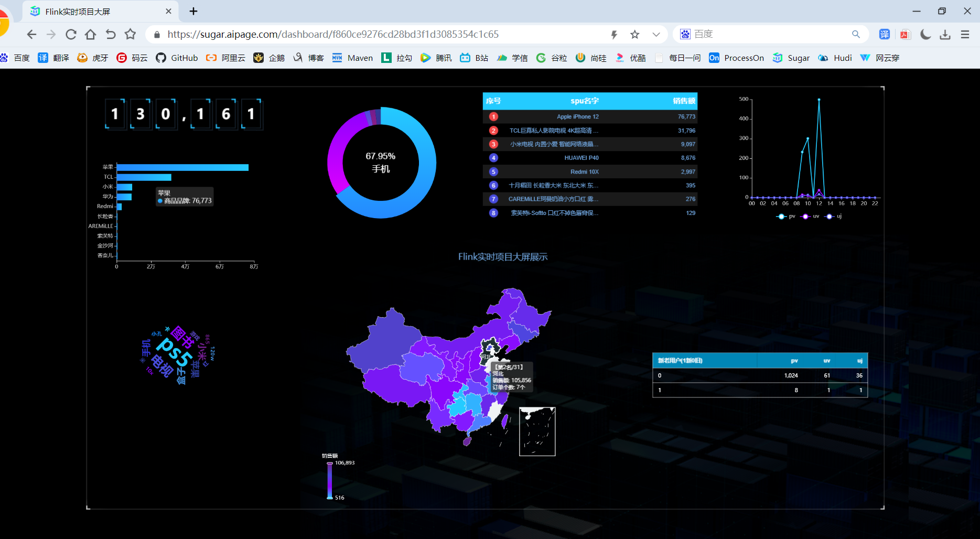Close the Flink实时项目大屏 tab
The image size is (980, 539).
tap(168, 12)
